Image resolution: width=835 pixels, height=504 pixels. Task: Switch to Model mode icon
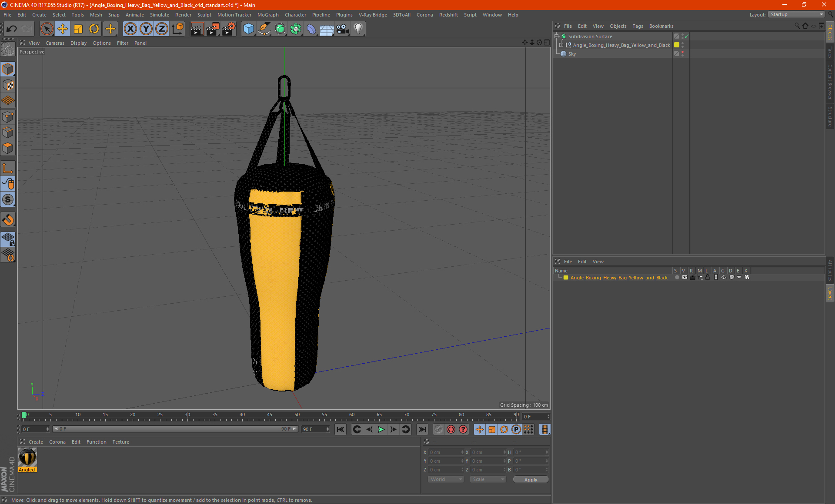pos(8,70)
